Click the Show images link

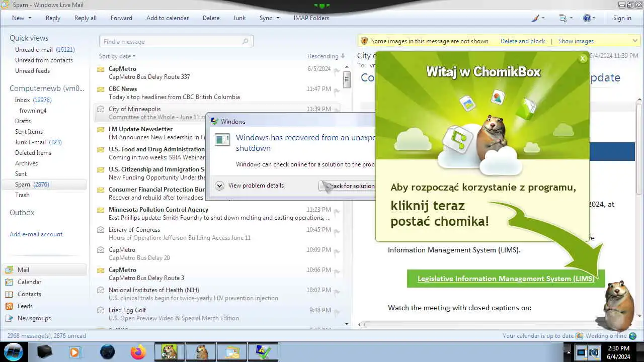576,41
